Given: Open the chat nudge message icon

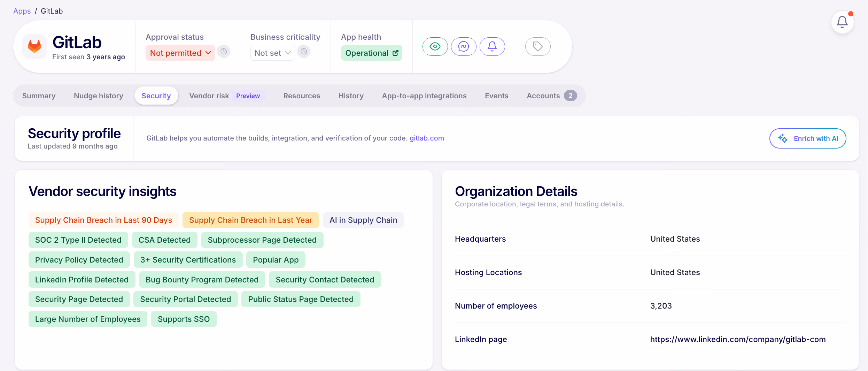Looking at the screenshot, I should coord(464,46).
